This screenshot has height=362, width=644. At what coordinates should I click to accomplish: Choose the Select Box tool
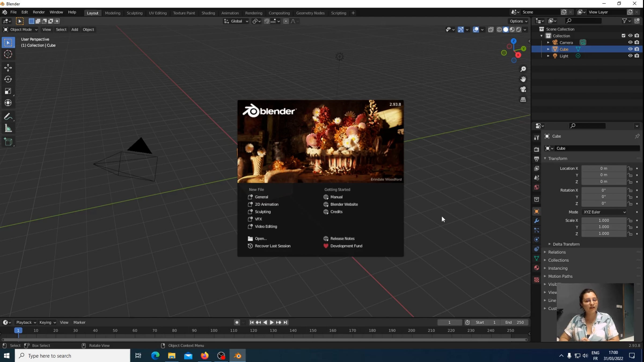(8, 43)
